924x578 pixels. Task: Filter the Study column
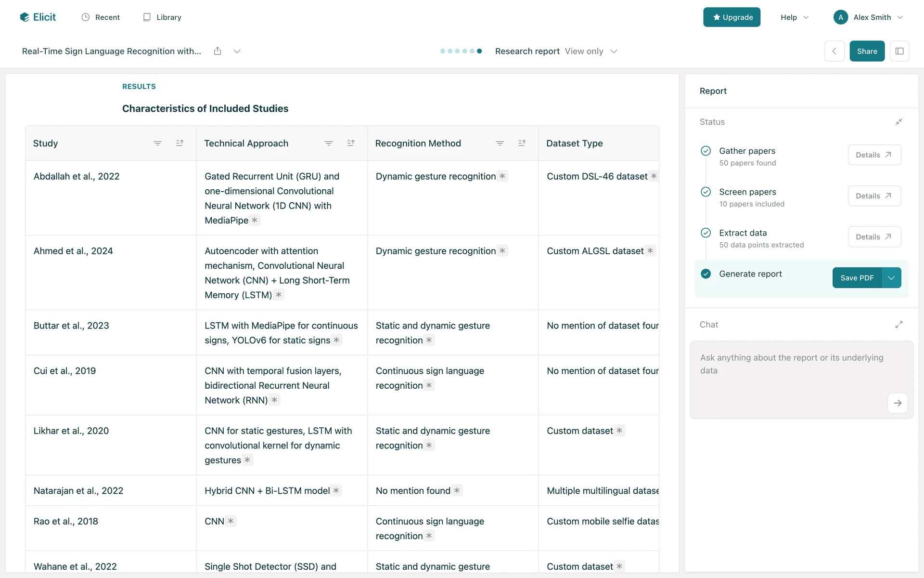[x=157, y=144]
